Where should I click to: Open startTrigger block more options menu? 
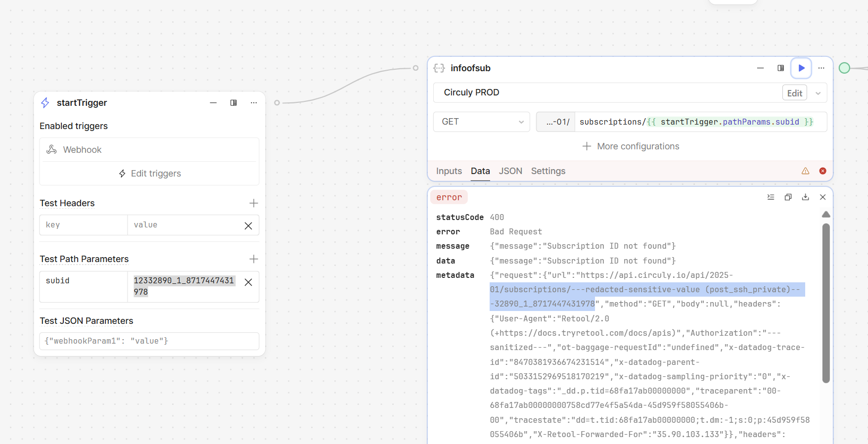[x=254, y=103]
